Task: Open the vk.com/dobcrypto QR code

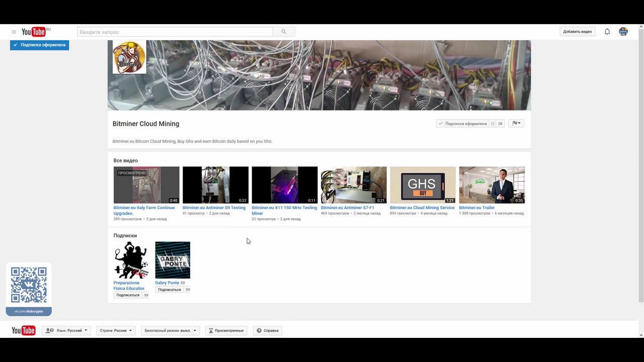Action: [29, 285]
